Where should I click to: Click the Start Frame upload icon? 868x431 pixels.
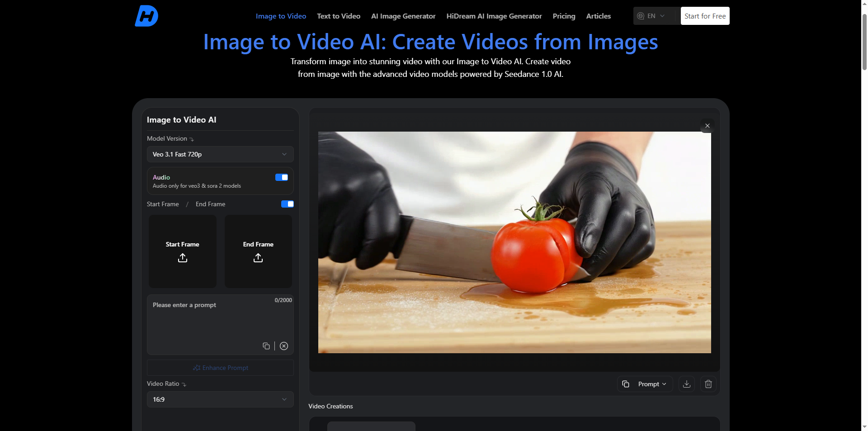tap(182, 258)
